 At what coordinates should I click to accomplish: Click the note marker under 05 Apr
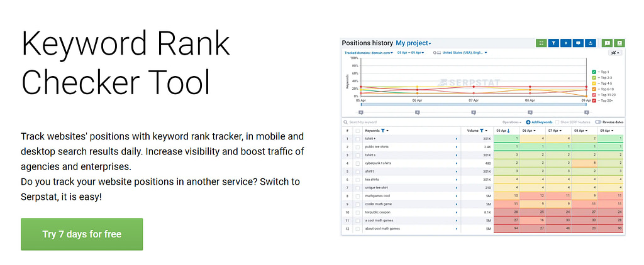coord(360,112)
